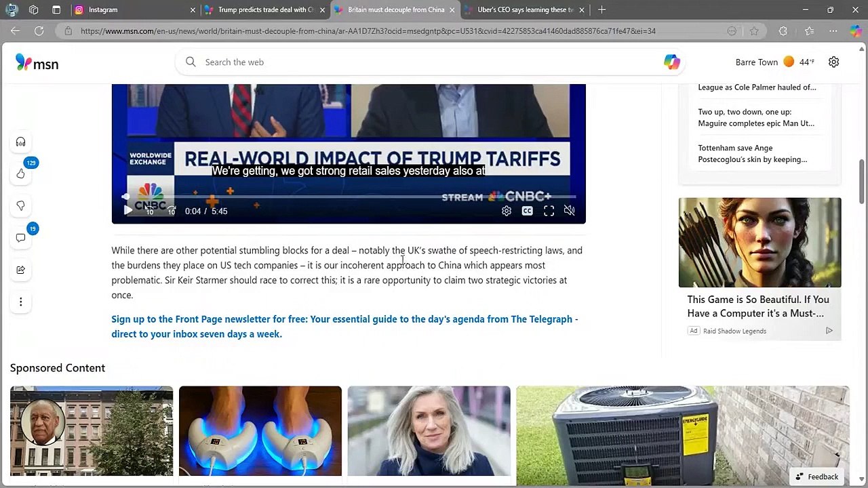The height and width of the screenshot is (488, 868).
Task: Refresh the browser page
Action: pyautogui.click(x=39, y=30)
